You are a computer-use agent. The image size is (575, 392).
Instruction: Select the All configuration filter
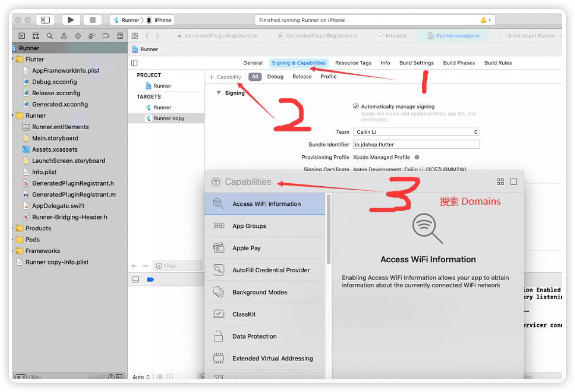click(x=255, y=77)
